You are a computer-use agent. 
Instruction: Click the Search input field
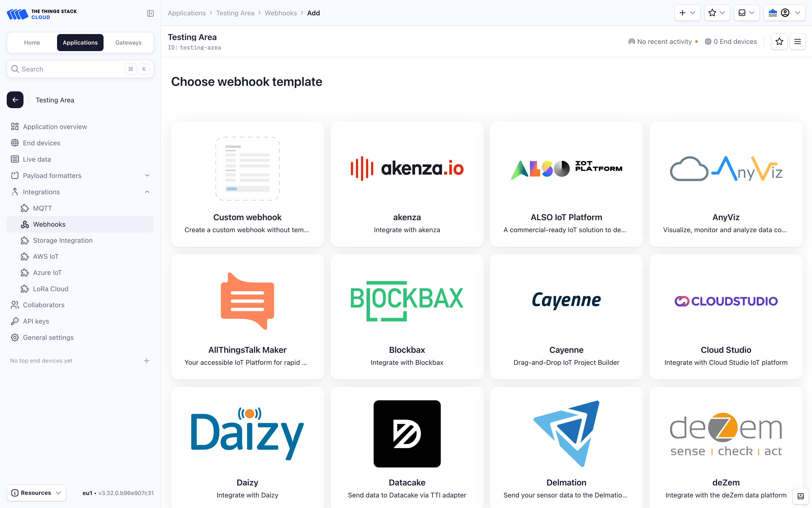(67, 69)
